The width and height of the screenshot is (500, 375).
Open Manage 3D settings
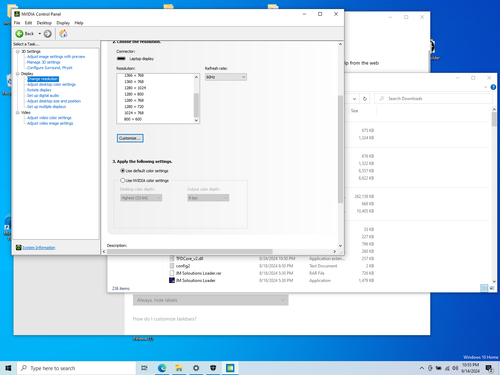[x=43, y=62]
